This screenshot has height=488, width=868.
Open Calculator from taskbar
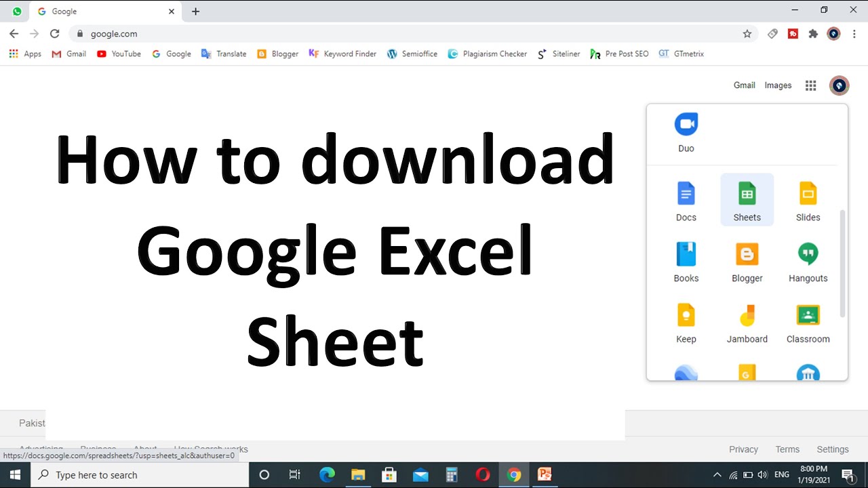(452, 474)
